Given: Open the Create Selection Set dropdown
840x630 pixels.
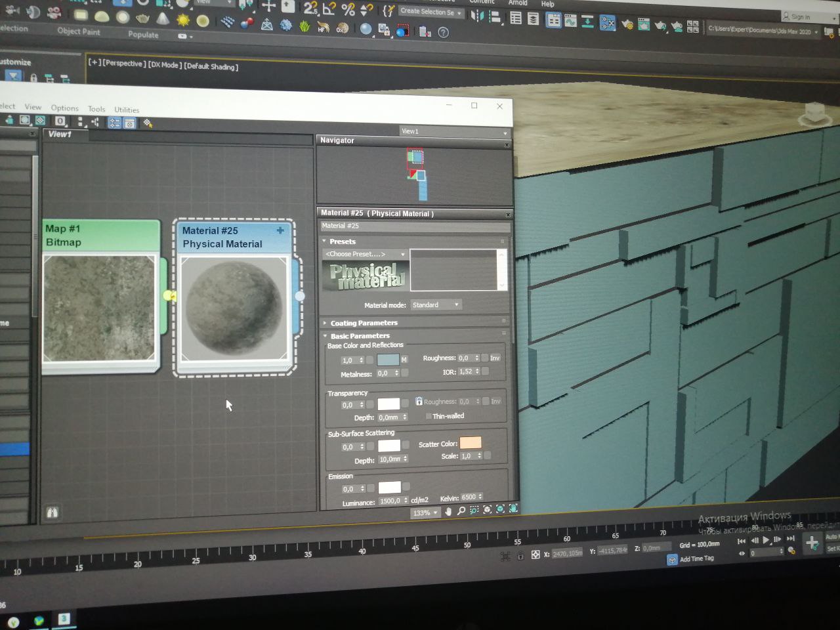Looking at the screenshot, I should 431,12.
